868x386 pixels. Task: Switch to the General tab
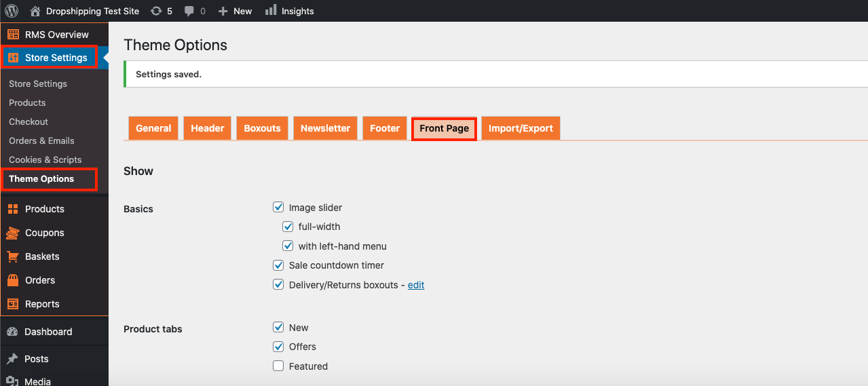[x=153, y=128]
